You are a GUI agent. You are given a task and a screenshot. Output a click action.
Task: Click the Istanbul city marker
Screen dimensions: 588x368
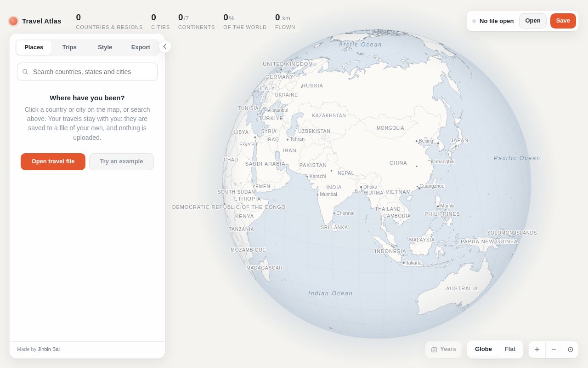click(269, 110)
